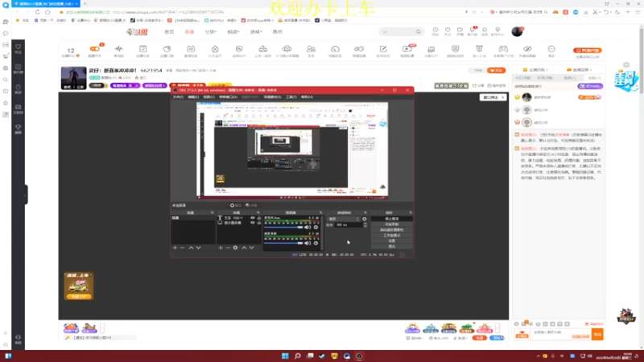Select the display capture source row
The height and width of the screenshot is (362, 644).
coord(239,223)
